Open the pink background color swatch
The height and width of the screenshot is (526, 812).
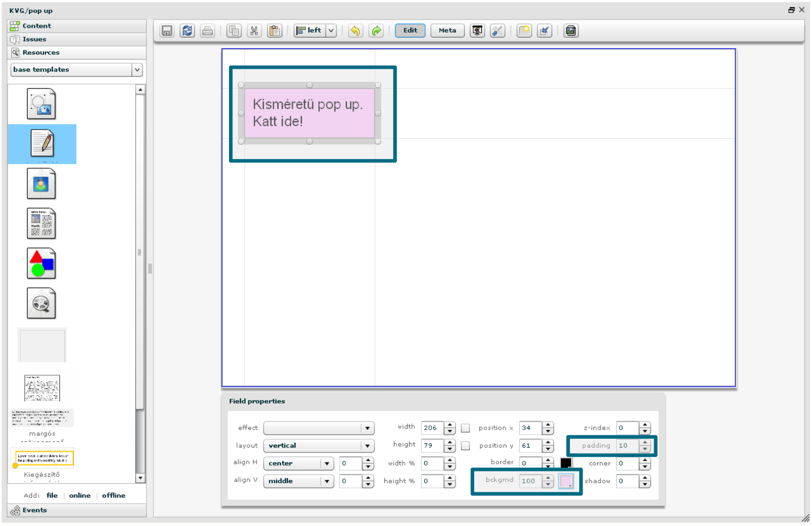[x=566, y=481]
